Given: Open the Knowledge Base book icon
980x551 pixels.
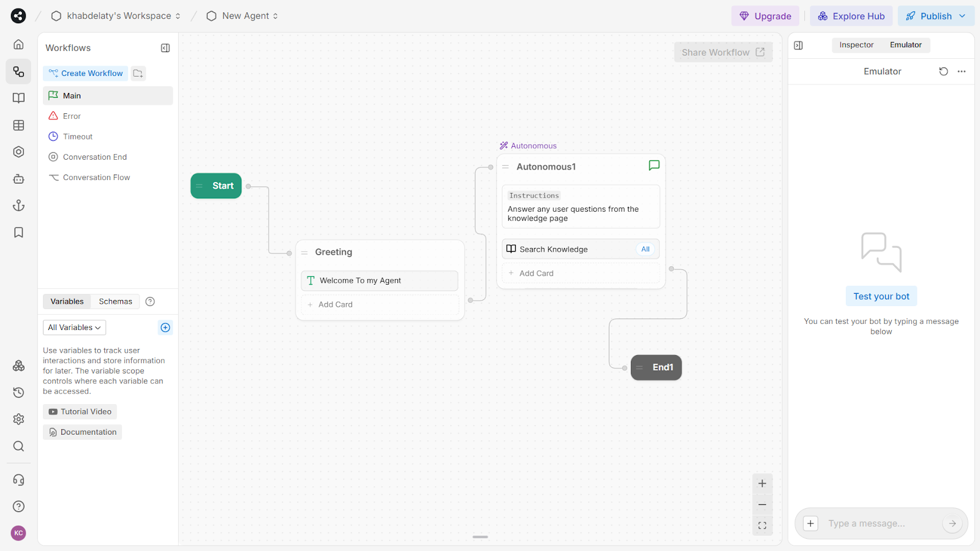Looking at the screenshot, I should [x=18, y=99].
